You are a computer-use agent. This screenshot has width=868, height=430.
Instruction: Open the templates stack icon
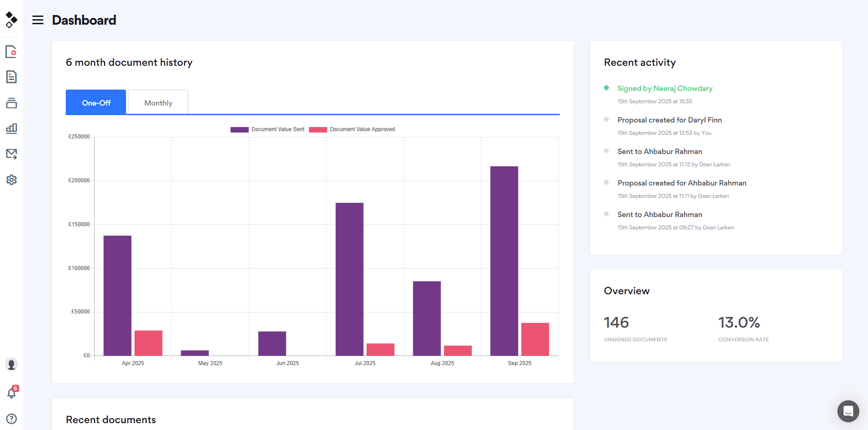coord(11,103)
